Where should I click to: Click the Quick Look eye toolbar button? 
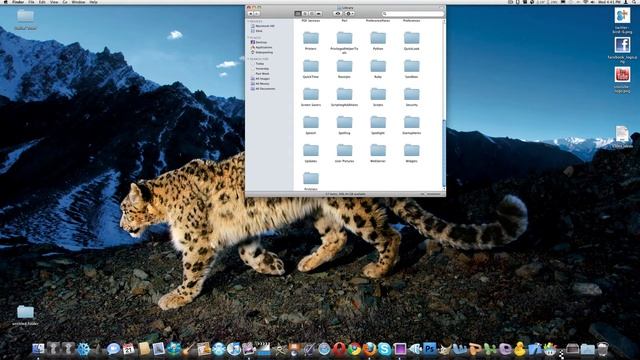338,13
